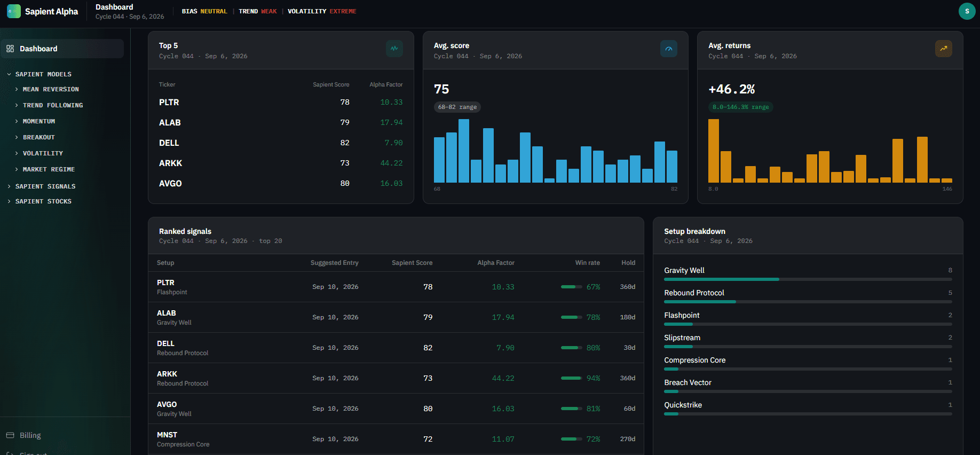Viewport: 980px width, 455px height.
Task: Click the VOLATILITY EXTREME status indicator
Action: tap(322, 11)
